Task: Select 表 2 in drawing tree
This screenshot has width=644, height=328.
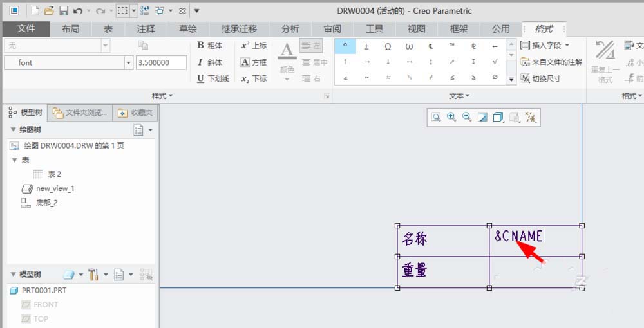Action: click(x=47, y=174)
